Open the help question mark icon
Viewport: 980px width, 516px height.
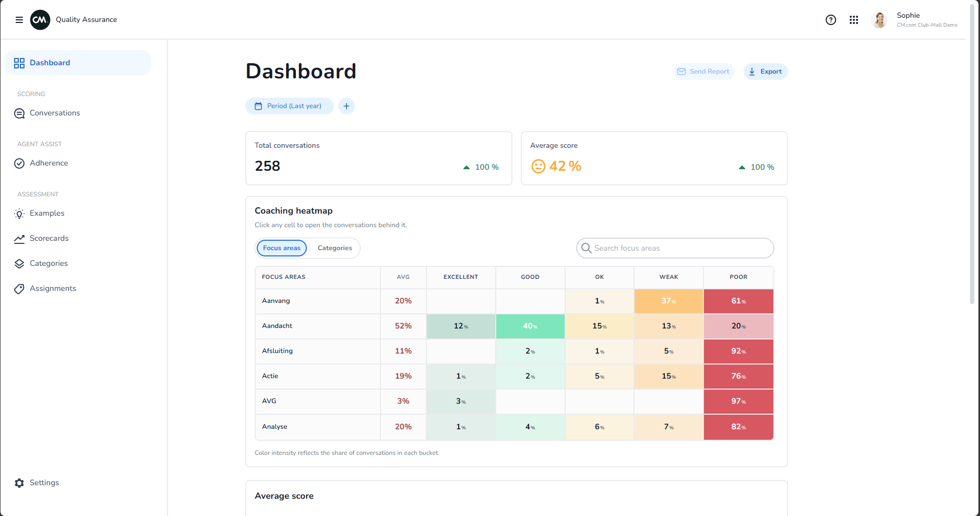click(x=831, y=20)
